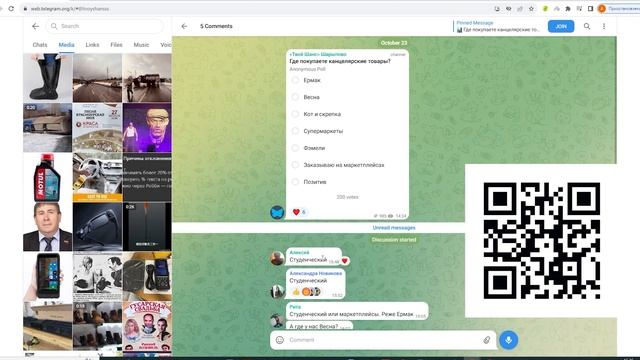Open the man in suit portrait thumbnail
Viewport: 640px width, 360px height.
48,227
